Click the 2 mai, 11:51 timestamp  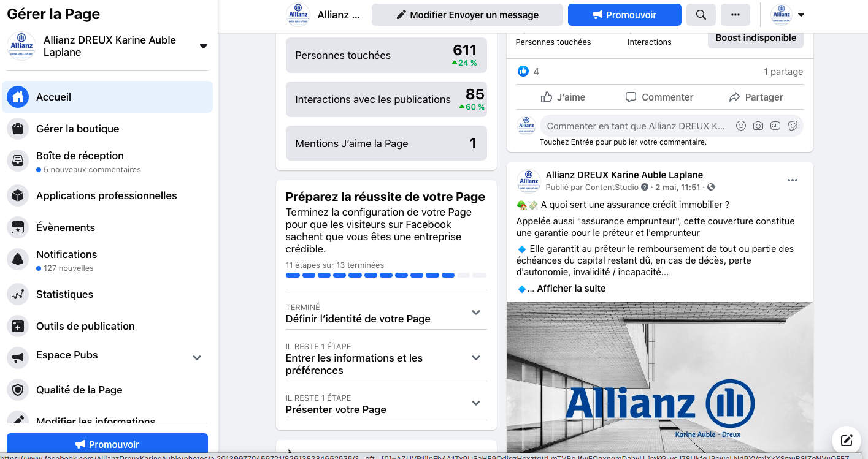678,187
